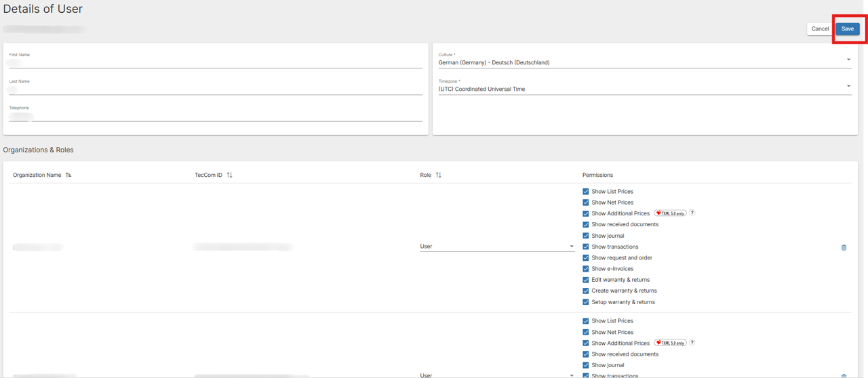Open the Culture dropdown
Image resolution: width=868 pixels, height=378 pixels.
pos(644,62)
